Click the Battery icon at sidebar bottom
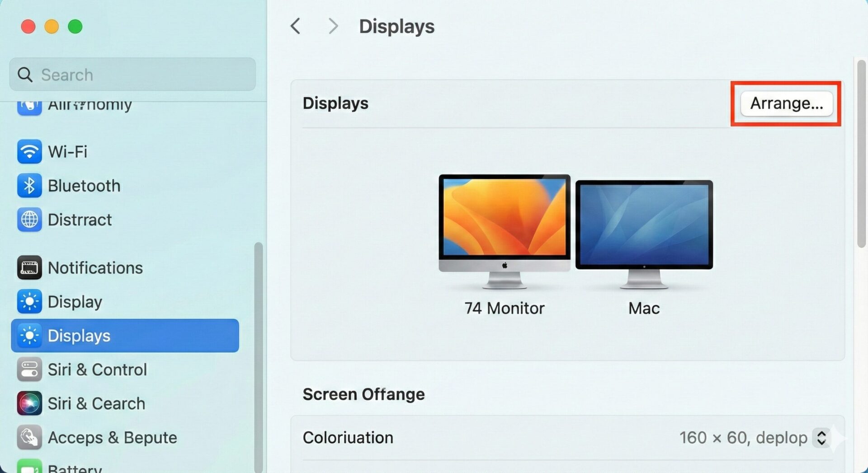The image size is (868, 473). pos(29,467)
